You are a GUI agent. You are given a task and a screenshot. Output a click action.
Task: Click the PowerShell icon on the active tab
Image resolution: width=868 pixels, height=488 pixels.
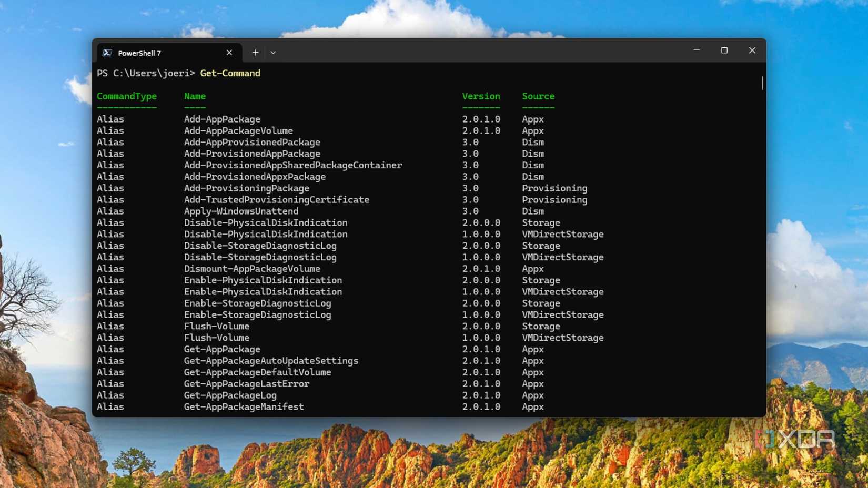point(108,53)
